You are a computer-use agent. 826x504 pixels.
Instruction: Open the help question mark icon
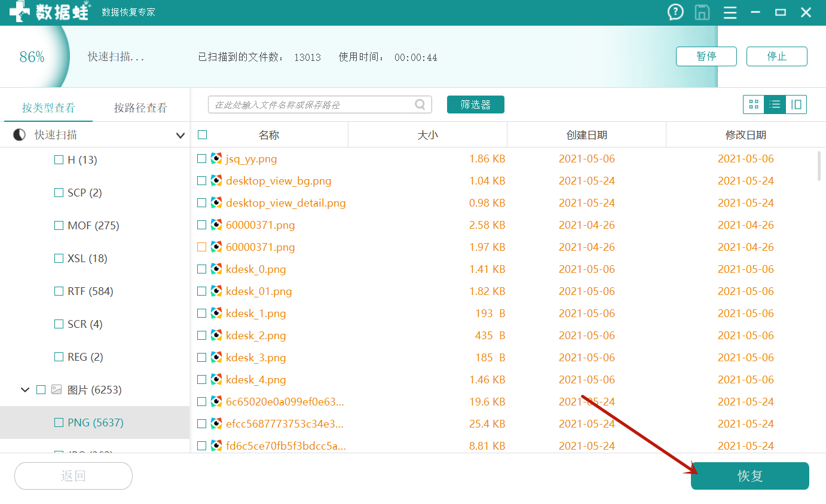(x=675, y=13)
